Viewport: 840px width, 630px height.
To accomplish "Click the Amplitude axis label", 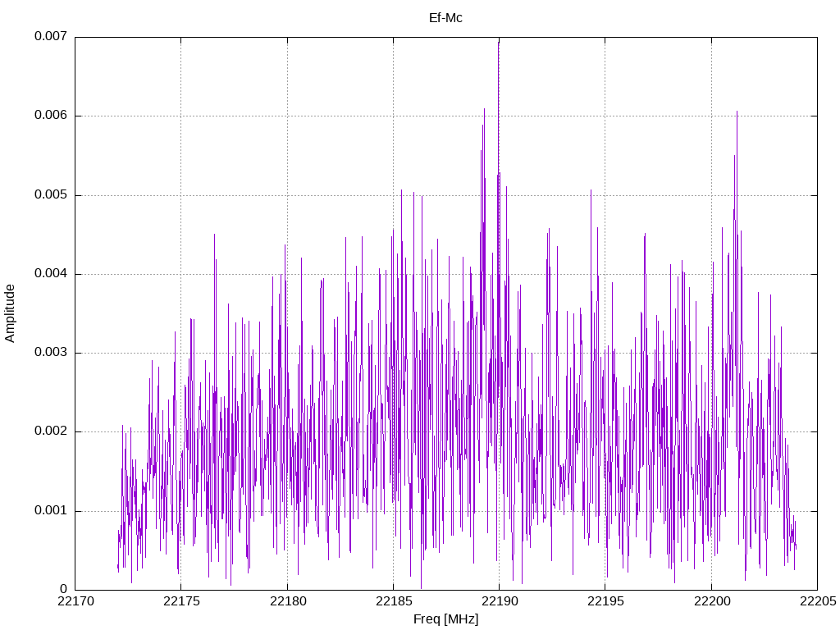I will (x=10, y=313).
